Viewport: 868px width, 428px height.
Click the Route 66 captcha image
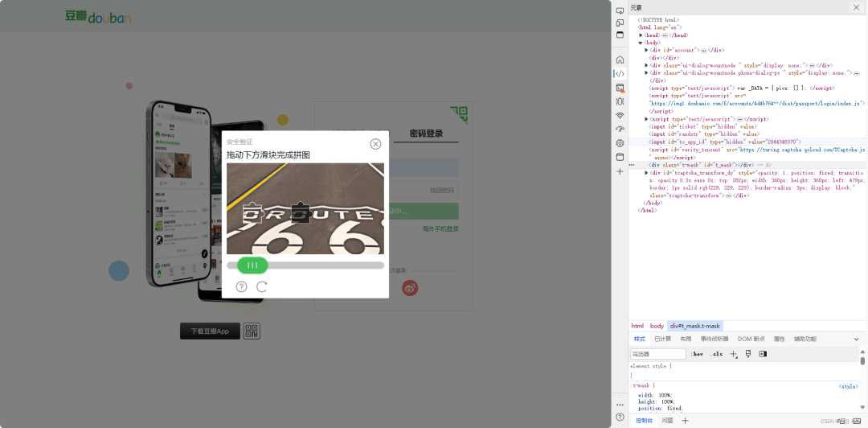click(x=305, y=208)
